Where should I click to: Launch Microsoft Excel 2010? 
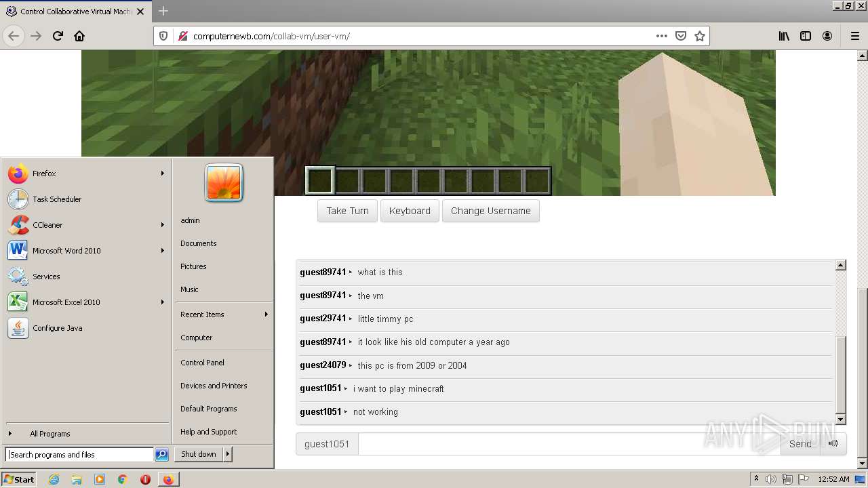tap(85, 302)
